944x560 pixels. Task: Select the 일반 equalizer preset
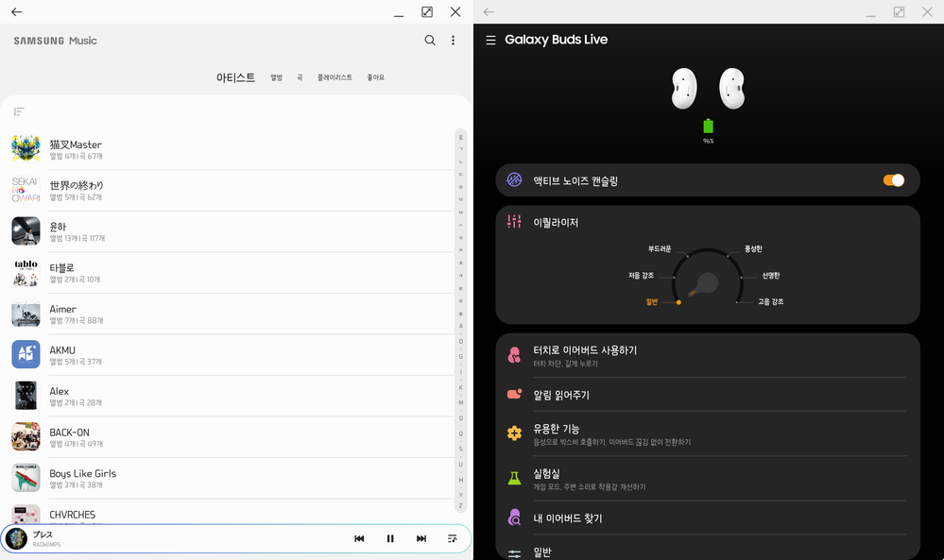[651, 301]
